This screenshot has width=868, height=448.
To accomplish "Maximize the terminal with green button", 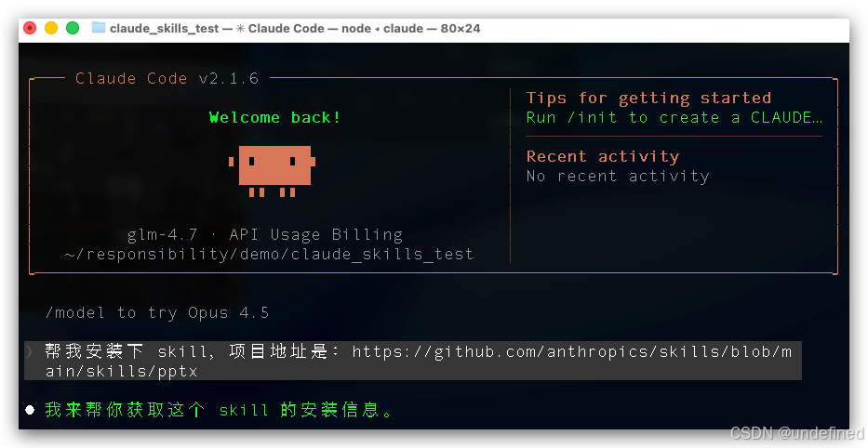I will pos(73,28).
